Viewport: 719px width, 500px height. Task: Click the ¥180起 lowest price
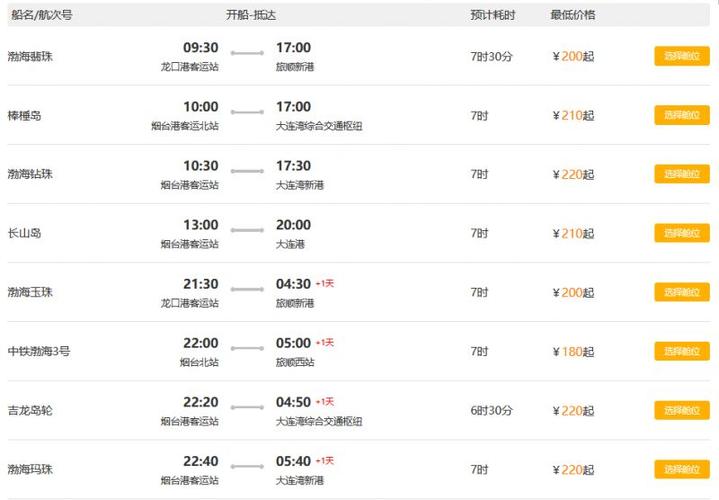[573, 352]
